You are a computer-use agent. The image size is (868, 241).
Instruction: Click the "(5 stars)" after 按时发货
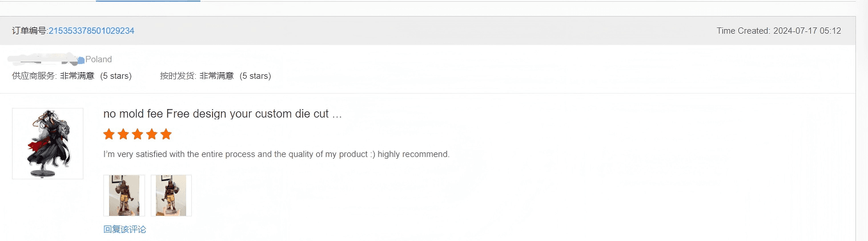click(x=255, y=76)
